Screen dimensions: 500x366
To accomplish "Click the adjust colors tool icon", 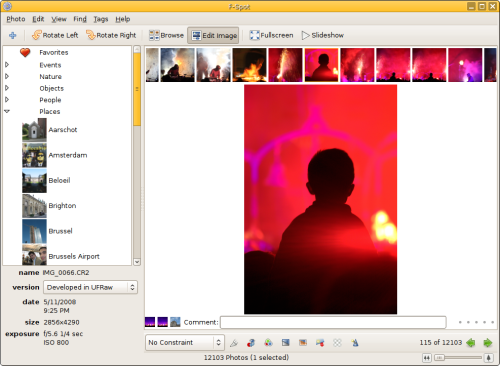I will pyautogui.click(x=268, y=343).
